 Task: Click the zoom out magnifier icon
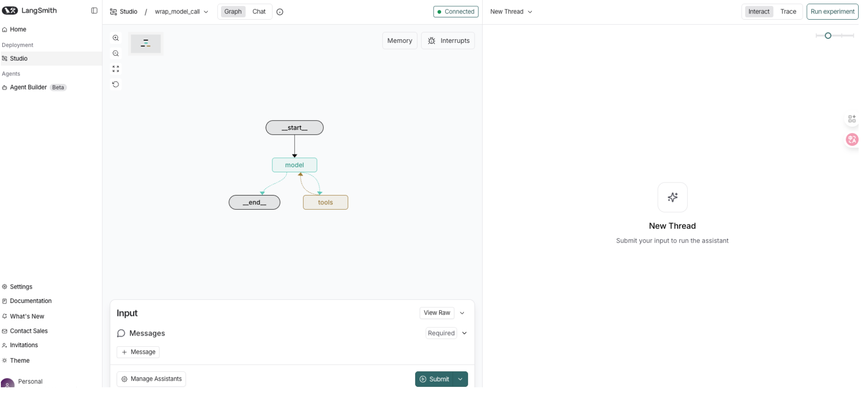[x=116, y=54]
